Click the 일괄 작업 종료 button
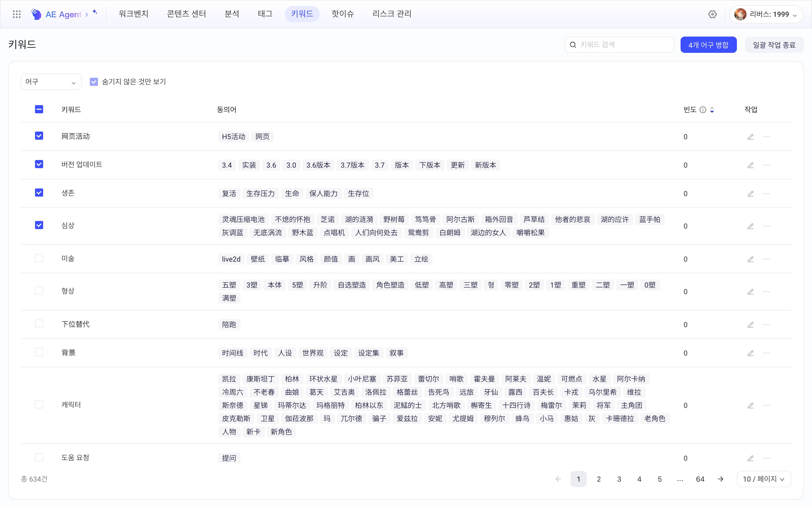The image size is (812, 508). click(774, 45)
